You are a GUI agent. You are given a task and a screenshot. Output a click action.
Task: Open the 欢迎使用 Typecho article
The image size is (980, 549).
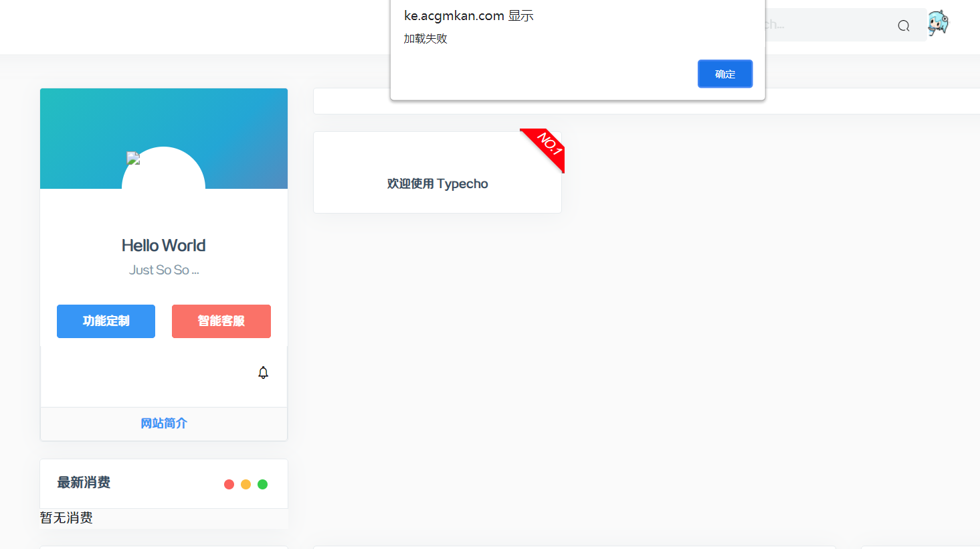(x=437, y=183)
